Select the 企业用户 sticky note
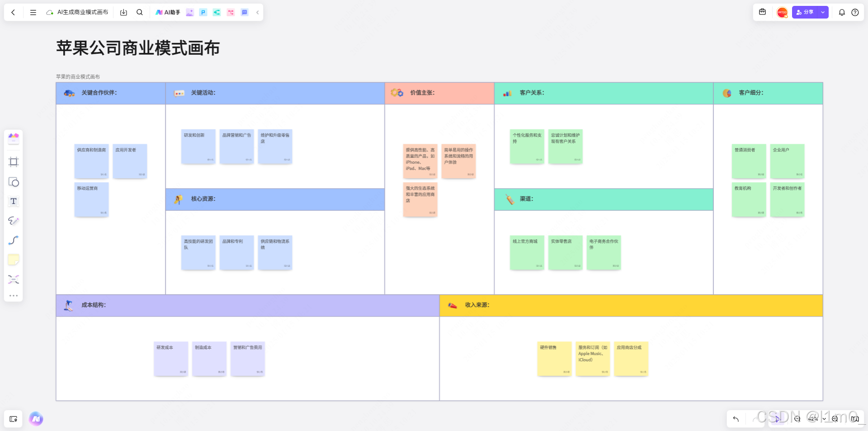Image resolution: width=868 pixels, height=431 pixels. 788,161
